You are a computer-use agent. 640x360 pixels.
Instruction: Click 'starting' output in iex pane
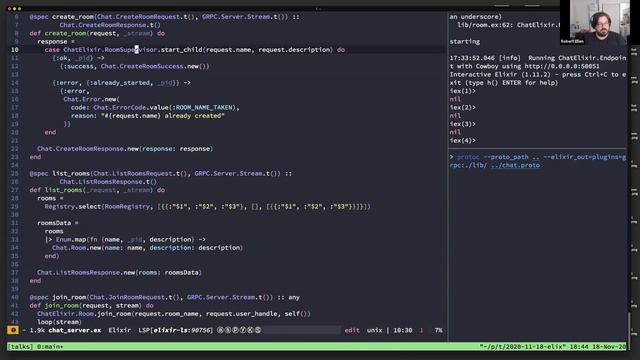464,42
